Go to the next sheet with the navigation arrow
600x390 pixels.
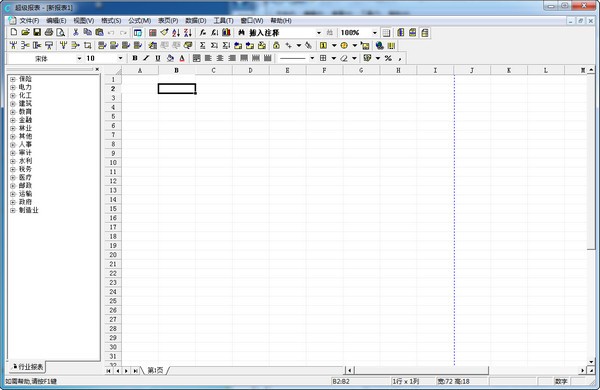click(x=126, y=370)
